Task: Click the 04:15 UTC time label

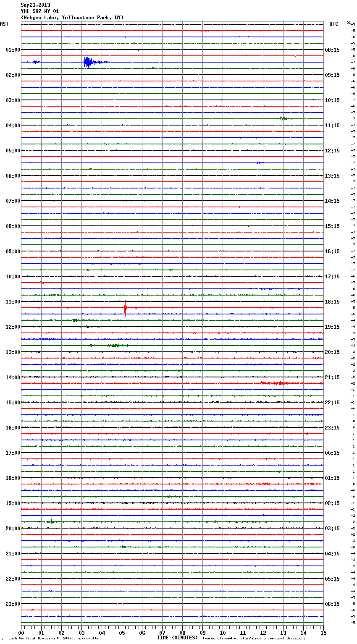Action: click(x=332, y=554)
